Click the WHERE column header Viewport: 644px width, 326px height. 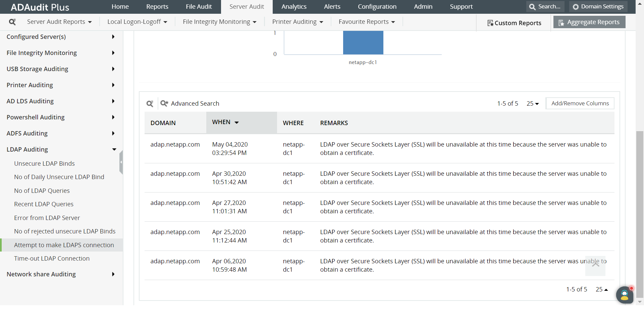293,123
